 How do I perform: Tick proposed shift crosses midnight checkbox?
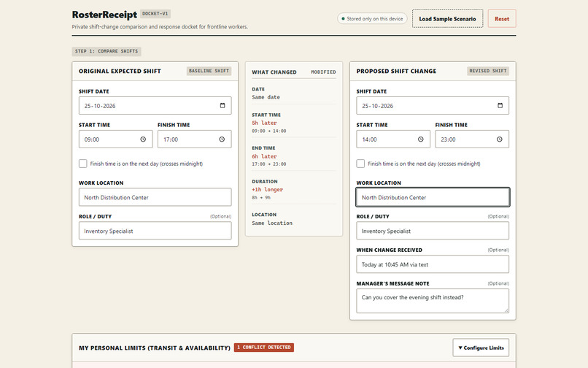pos(360,164)
